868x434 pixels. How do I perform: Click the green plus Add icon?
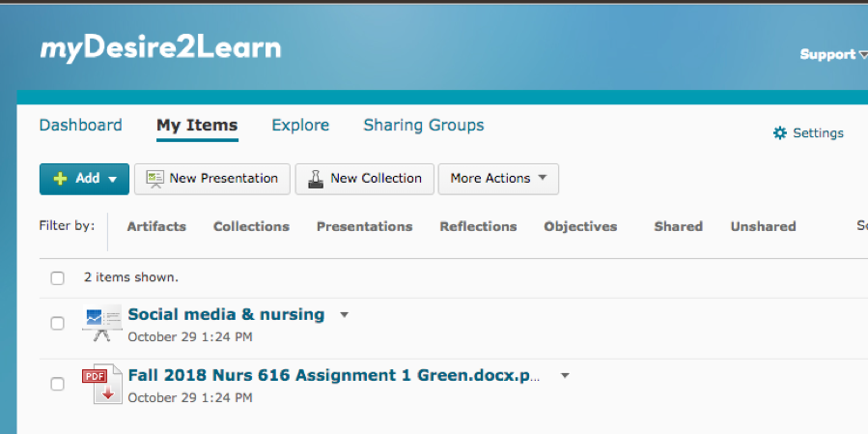coord(60,179)
